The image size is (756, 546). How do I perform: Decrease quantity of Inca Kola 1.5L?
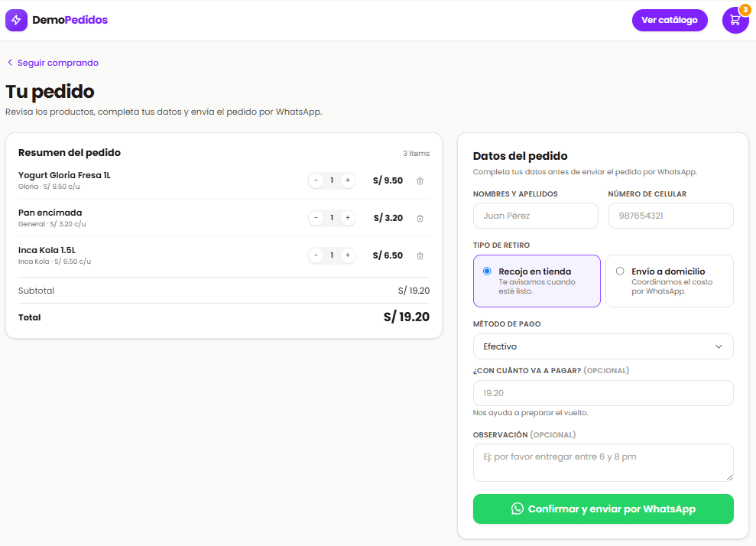(316, 255)
